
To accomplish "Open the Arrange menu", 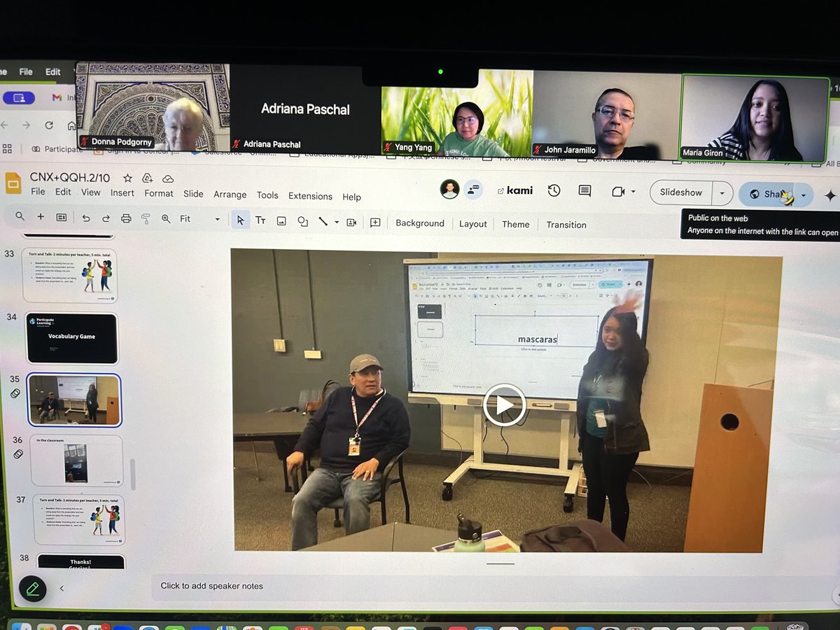I will (230, 195).
